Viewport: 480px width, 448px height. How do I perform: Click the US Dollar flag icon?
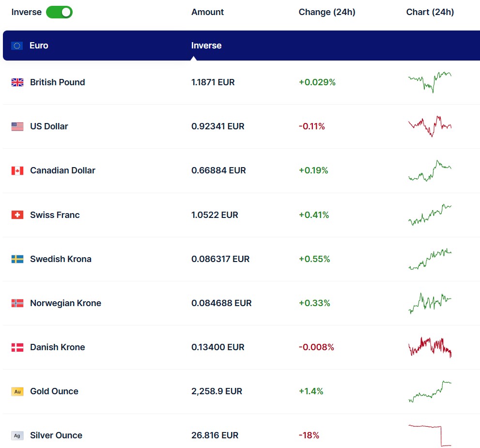click(17, 126)
